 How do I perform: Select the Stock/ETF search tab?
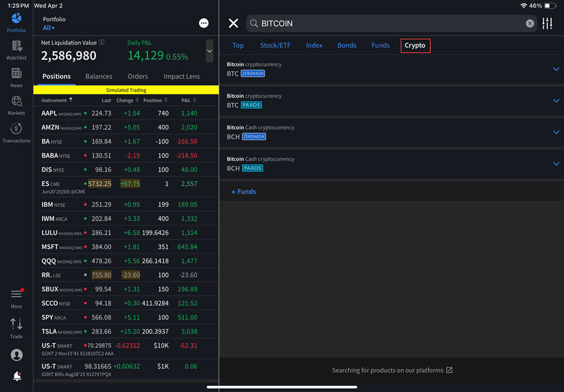click(x=275, y=45)
